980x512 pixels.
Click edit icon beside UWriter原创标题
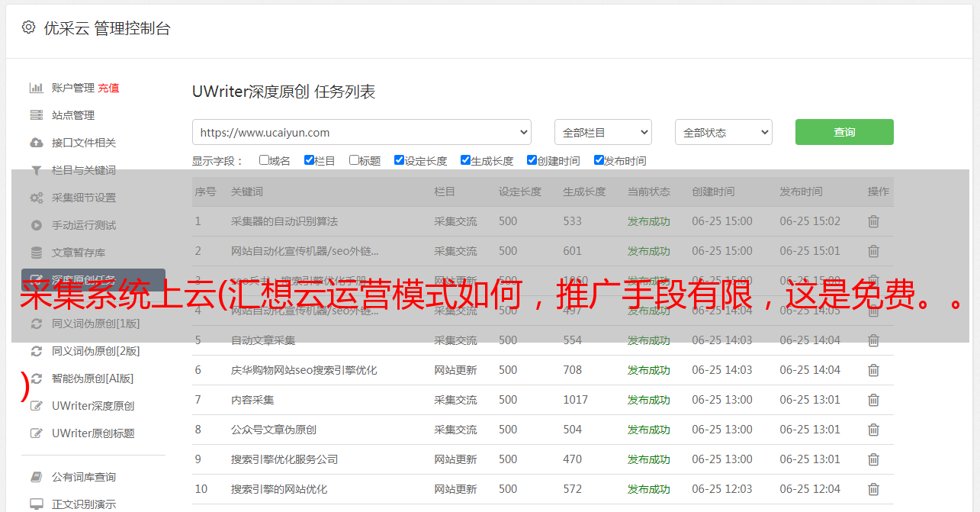(x=36, y=433)
